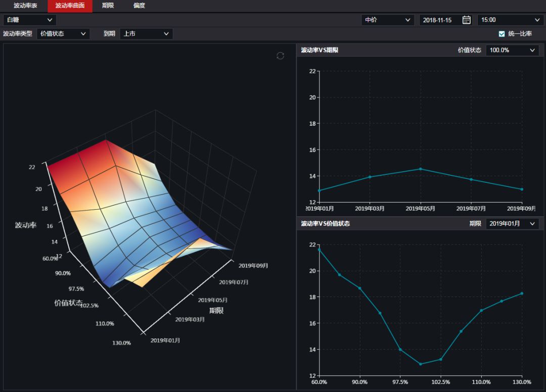Expand 波动率类型 价值状态 dropdown
Screen dimensions: 546x392
(x=63, y=34)
